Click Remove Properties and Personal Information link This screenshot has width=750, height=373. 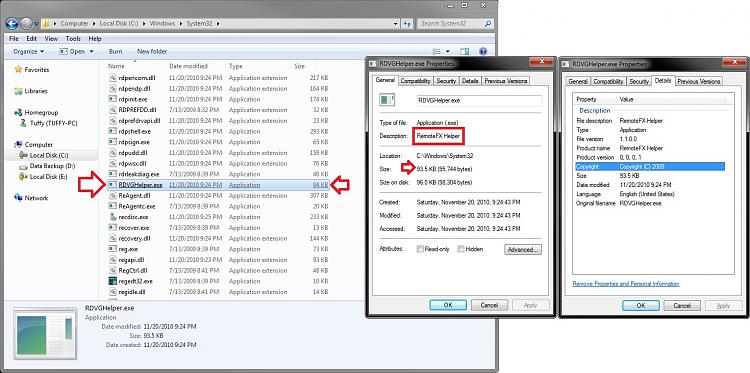pyautogui.click(x=626, y=284)
